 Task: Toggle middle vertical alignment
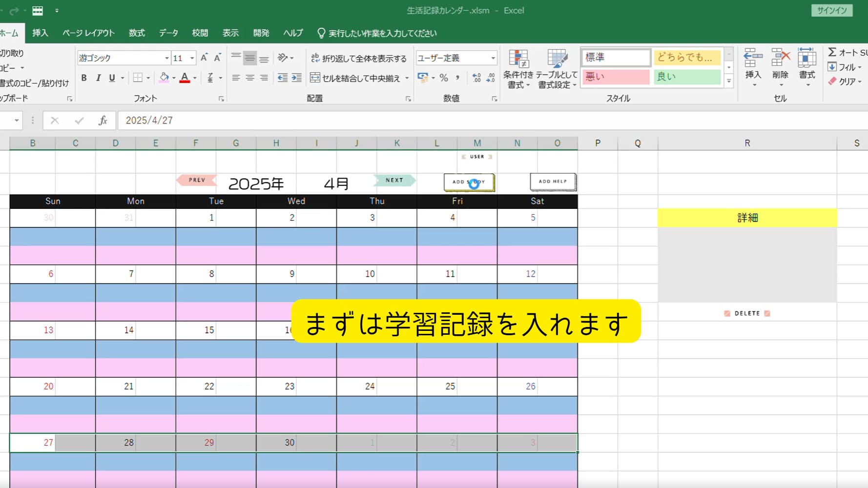click(250, 59)
